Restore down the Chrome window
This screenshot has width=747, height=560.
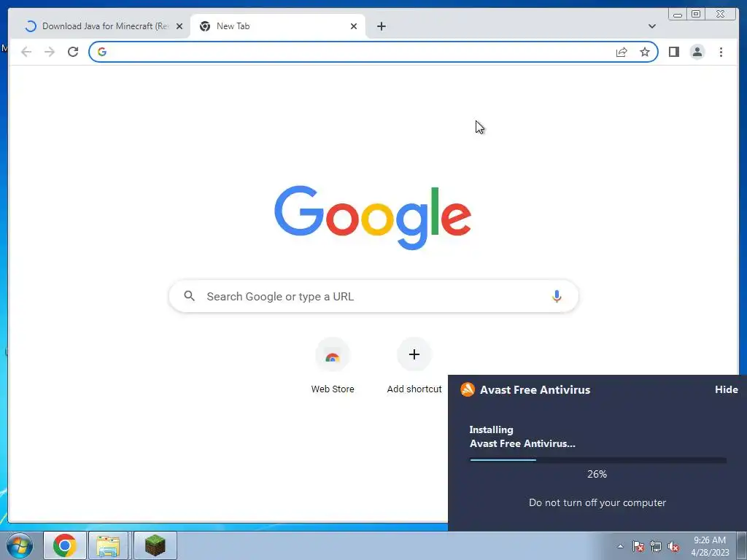click(x=696, y=15)
